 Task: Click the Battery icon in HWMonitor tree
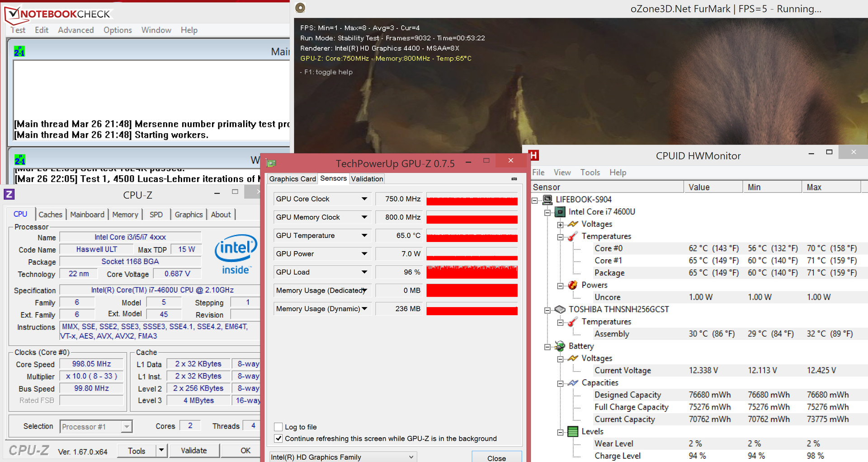click(560, 346)
